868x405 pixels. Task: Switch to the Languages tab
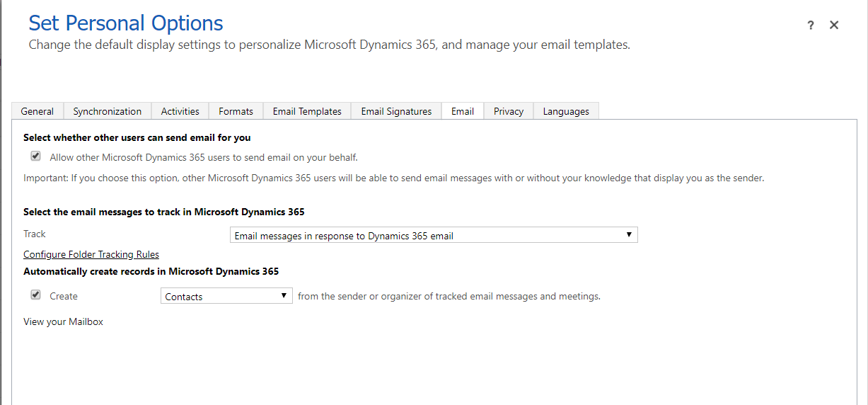566,111
